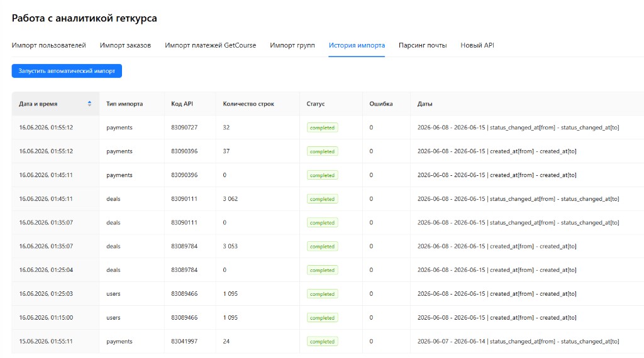Select the deals row with 3 053 rows
644x358 pixels.
[x=328, y=246]
